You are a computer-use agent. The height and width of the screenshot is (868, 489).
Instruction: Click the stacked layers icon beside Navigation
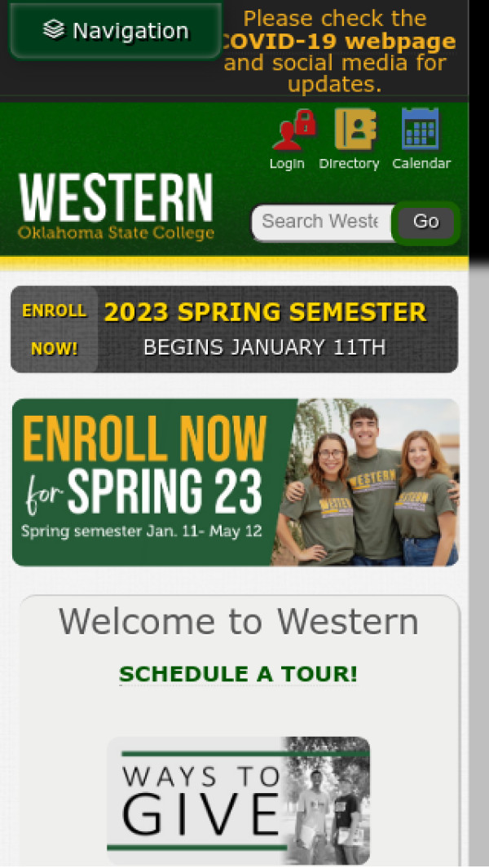click(54, 30)
